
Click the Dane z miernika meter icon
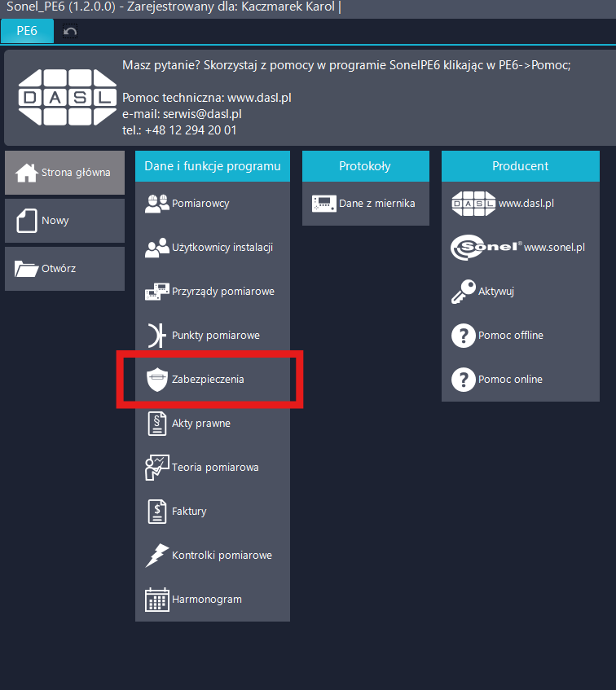[323, 204]
